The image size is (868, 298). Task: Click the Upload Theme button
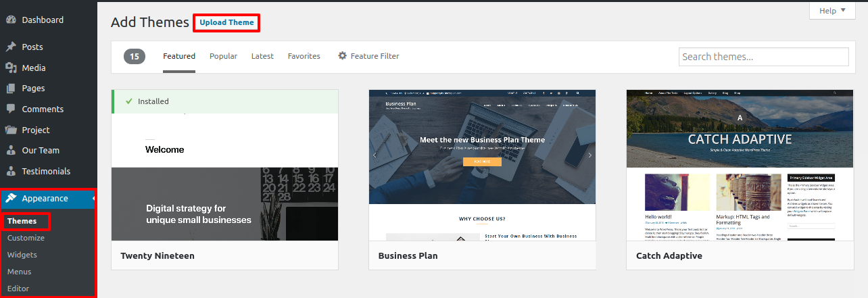pos(226,22)
